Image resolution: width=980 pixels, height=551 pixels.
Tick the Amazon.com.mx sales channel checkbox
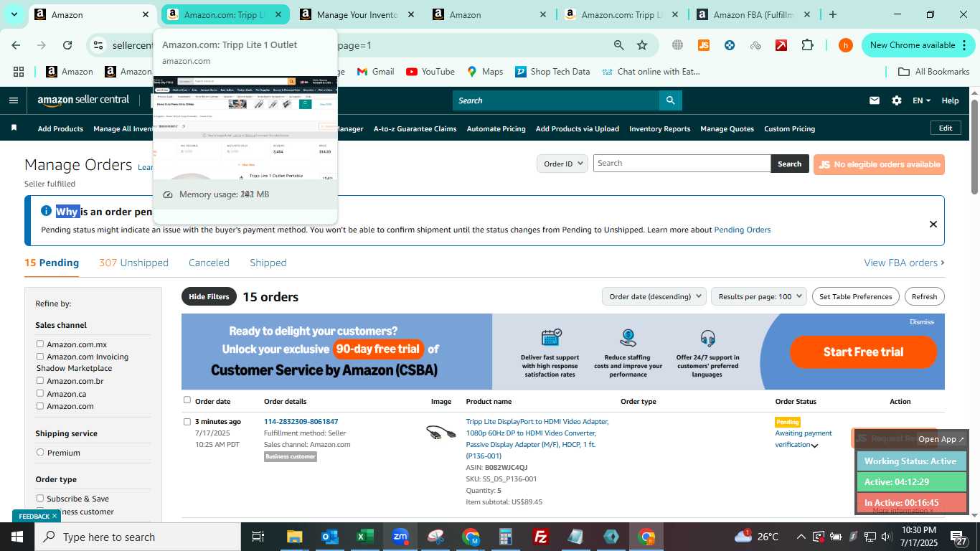(40, 344)
